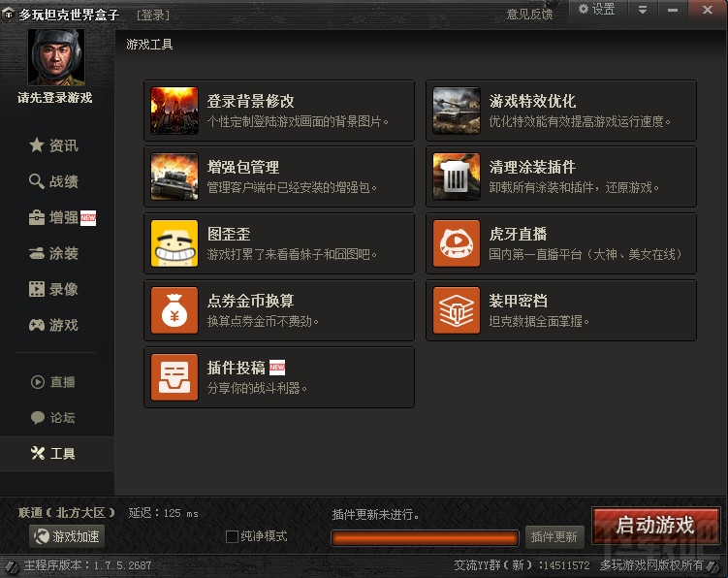Click the 虎牙直播 title text

coord(519,234)
